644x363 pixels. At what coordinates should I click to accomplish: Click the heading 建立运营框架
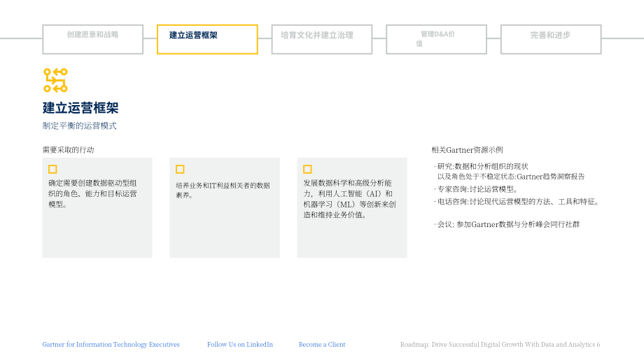(80, 108)
